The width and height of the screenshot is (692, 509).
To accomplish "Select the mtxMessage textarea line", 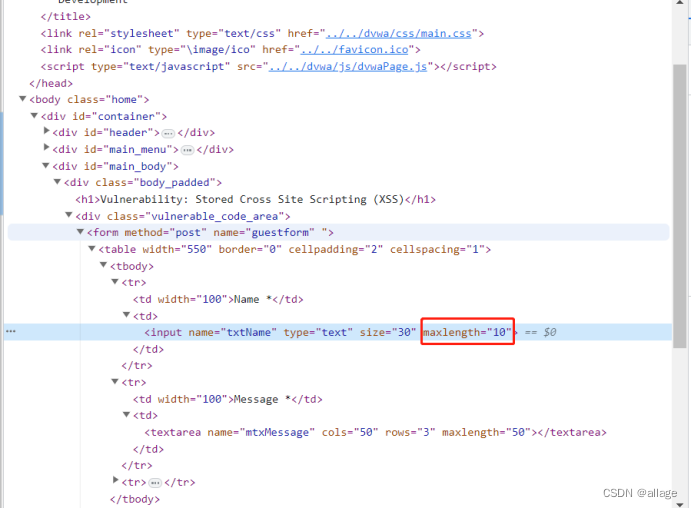I will pos(376,432).
